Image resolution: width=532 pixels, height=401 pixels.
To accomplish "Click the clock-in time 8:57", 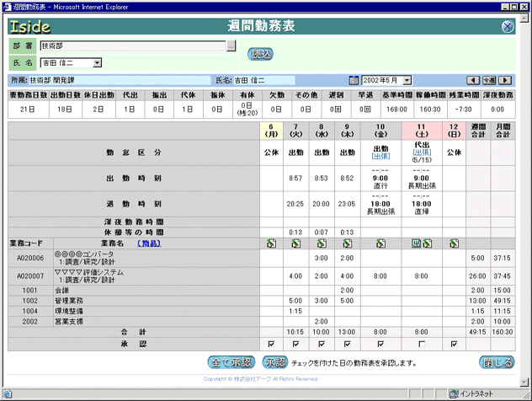I will (295, 178).
